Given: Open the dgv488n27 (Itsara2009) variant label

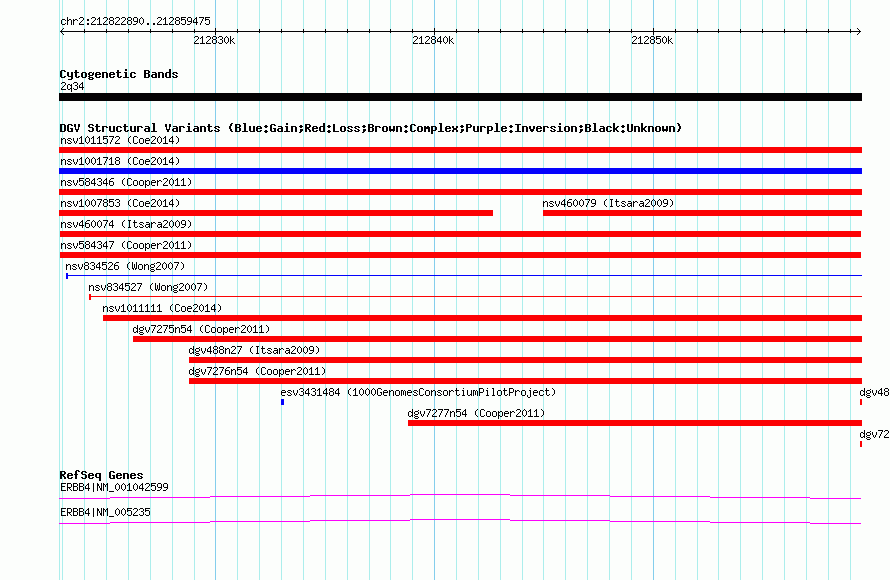Looking at the screenshot, I should coord(254,350).
